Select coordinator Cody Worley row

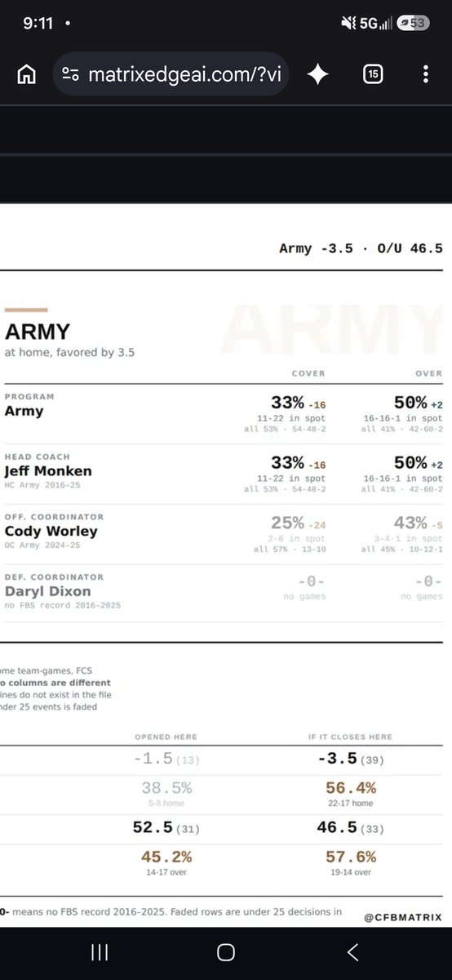pyautogui.click(x=226, y=534)
